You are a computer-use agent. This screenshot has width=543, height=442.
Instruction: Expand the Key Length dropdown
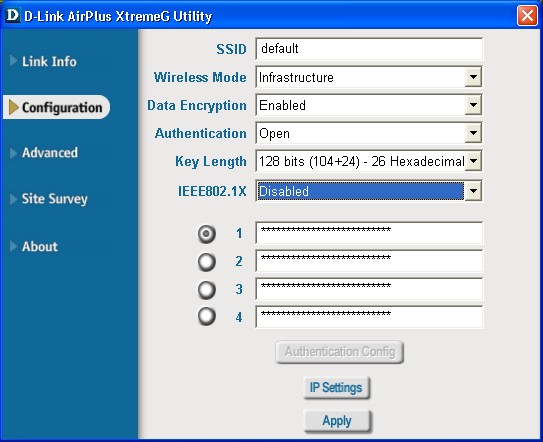point(473,161)
